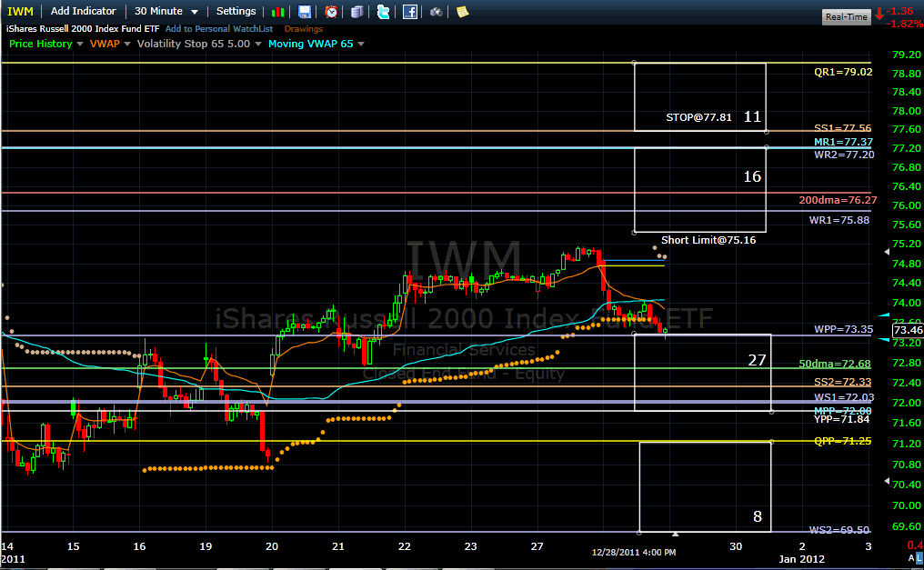The image size is (924, 570).
Task: Click the Jan 2012 date axis label
Action: coord(802,559)
